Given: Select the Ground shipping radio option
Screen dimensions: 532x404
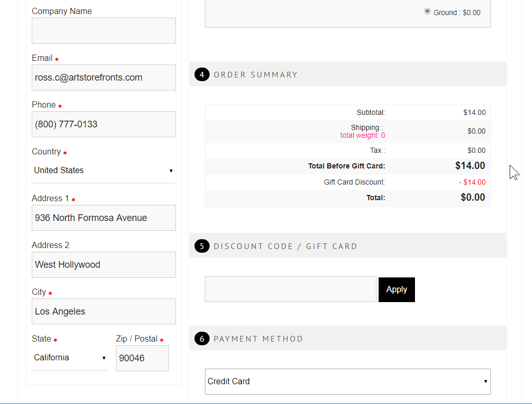Looking at the screenshot, I should 427,11.
